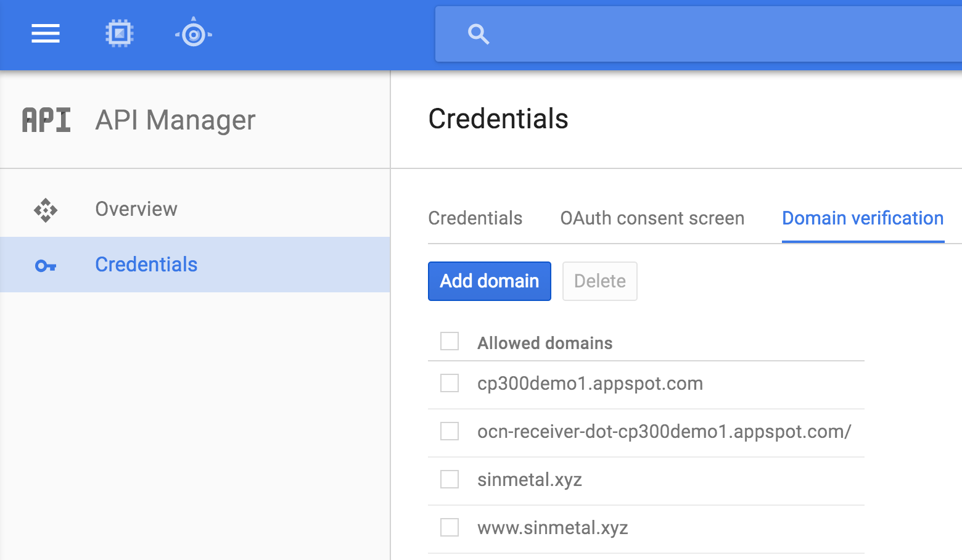Screen dimensions: 962x560
Task: Click the search magnifier icon
Action: [479, 35]
